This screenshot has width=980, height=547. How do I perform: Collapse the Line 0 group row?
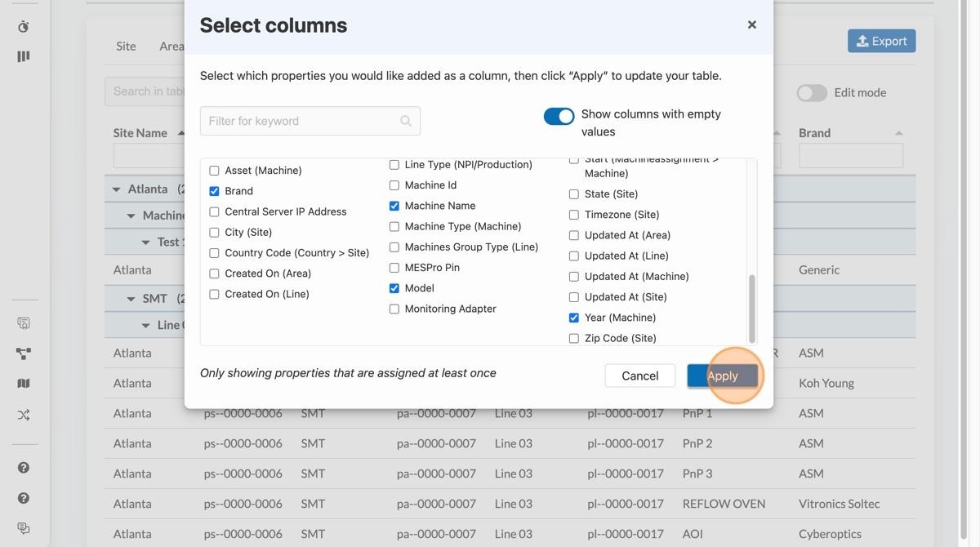tap(145, 324)
